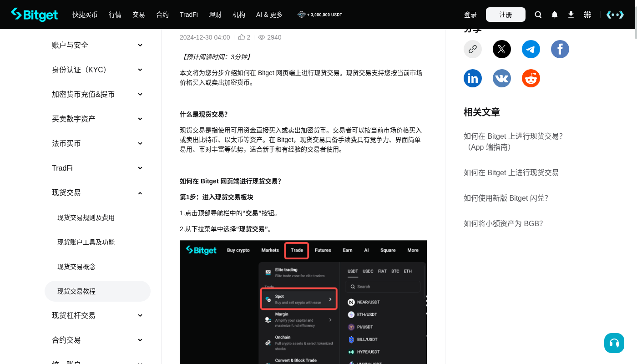Open the search magnifier icon in header
637x364 pixels.
538,15
